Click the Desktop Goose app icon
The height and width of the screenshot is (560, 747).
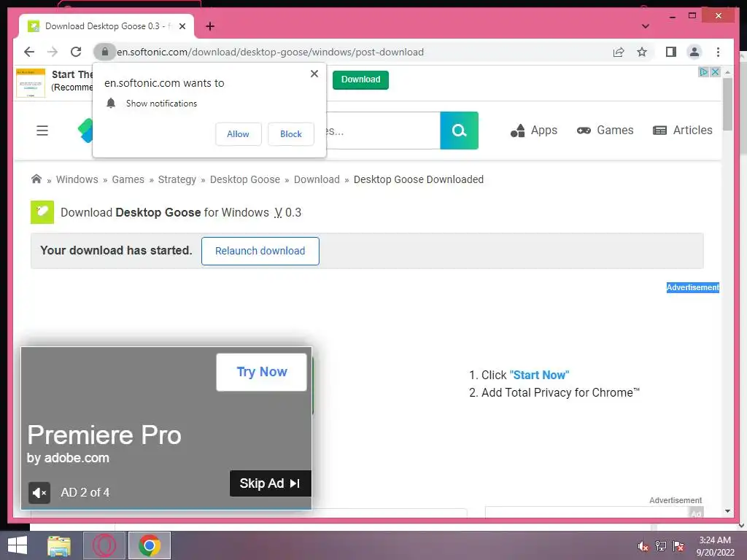[42, 212]
